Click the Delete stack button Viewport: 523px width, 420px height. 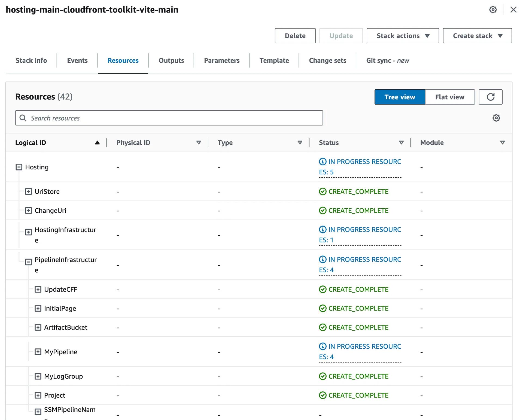pos(295,36)
